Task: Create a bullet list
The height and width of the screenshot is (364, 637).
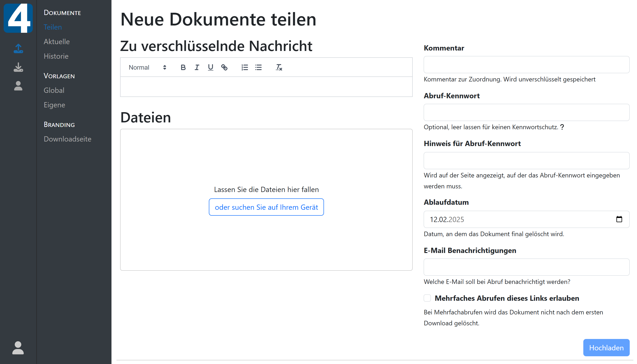Action: tap(258, 67)
